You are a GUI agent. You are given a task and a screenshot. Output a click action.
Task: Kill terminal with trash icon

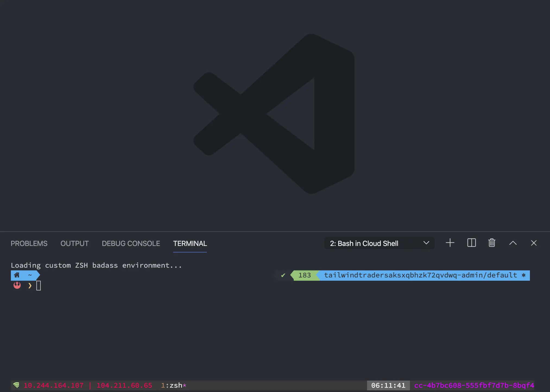point(492,243)
